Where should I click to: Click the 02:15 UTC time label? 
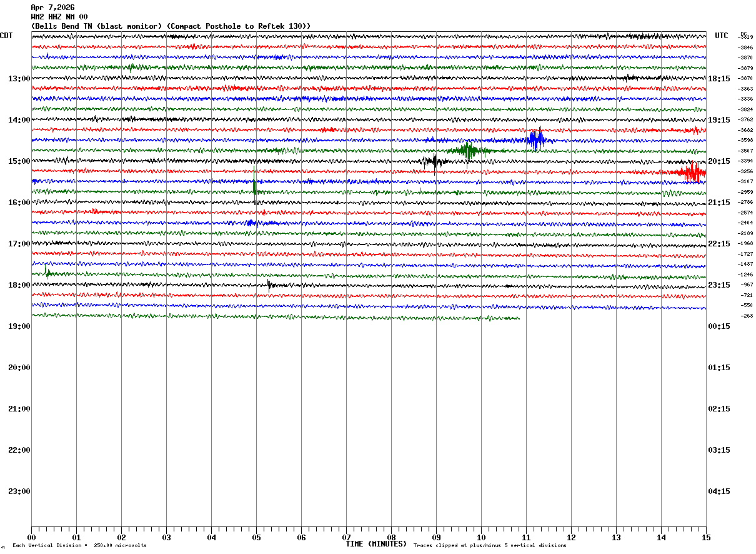pos(719,409)
